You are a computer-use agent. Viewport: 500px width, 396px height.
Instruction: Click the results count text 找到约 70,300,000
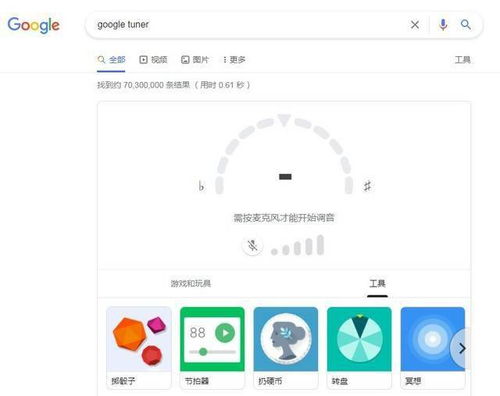click(173, 85)
